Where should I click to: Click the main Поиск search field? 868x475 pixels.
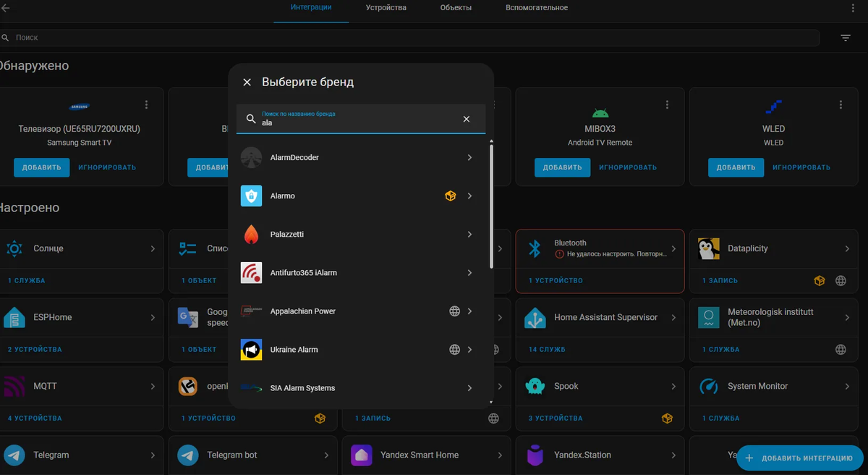coord(410,38)
